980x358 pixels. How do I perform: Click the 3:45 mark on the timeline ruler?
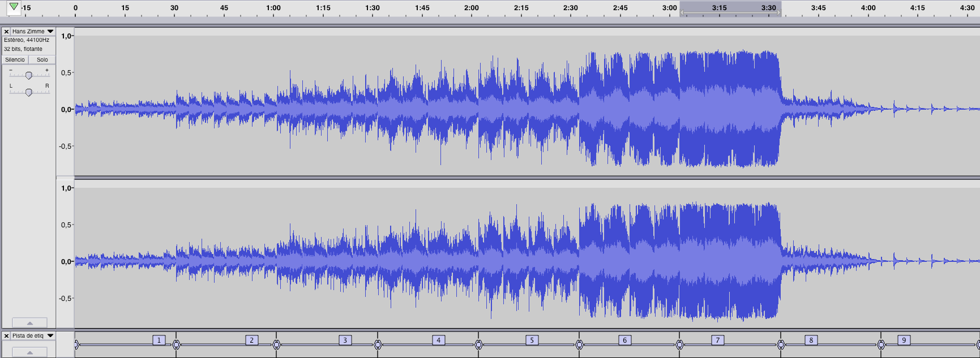click(x=818, y=8)
